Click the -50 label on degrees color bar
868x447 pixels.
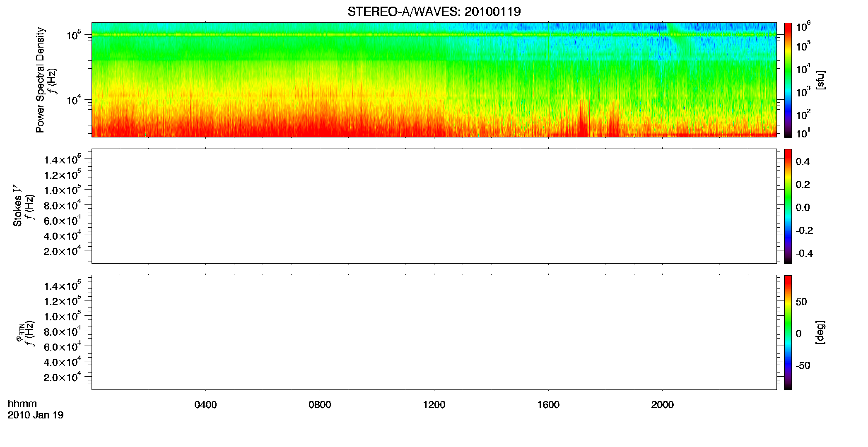[x=803, y=365]
